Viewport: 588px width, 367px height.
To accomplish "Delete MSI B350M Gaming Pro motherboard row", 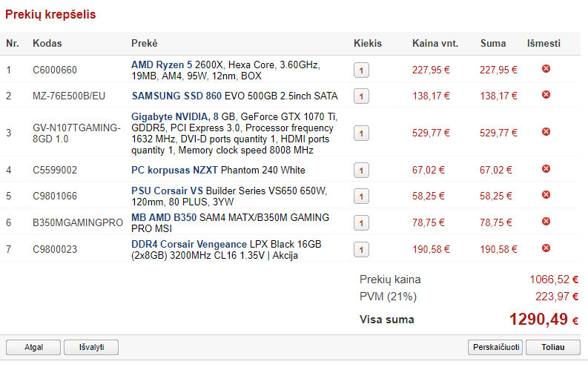I will click(546, 221).
